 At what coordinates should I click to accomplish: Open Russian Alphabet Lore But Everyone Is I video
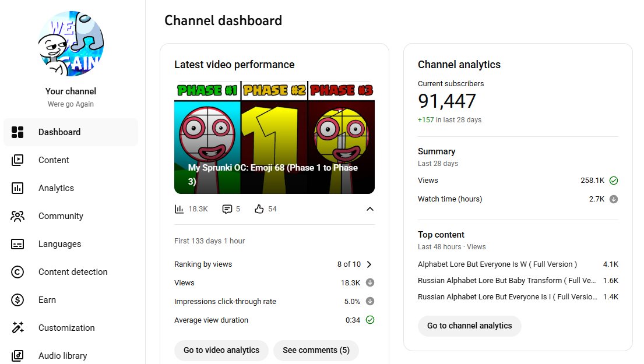[508, 296]
